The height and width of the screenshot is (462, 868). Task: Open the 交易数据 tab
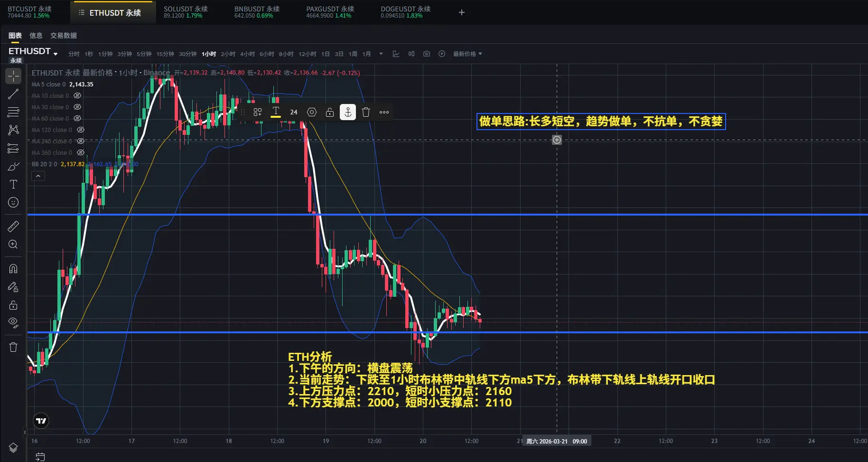(64, 36)
